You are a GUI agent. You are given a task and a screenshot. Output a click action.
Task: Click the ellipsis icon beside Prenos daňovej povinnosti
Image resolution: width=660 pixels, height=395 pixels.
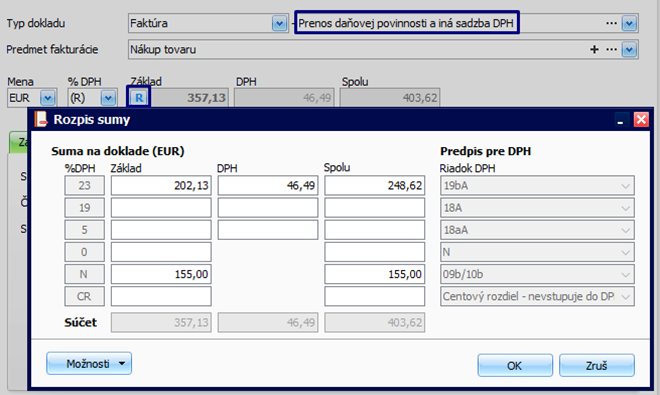[612, 23]
